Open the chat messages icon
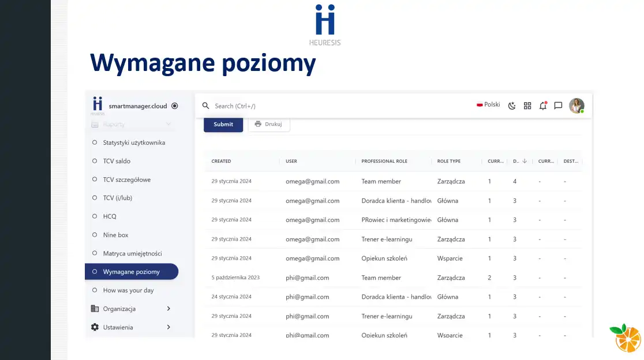Viewport: 644px width, 360px height. point(558,106)
